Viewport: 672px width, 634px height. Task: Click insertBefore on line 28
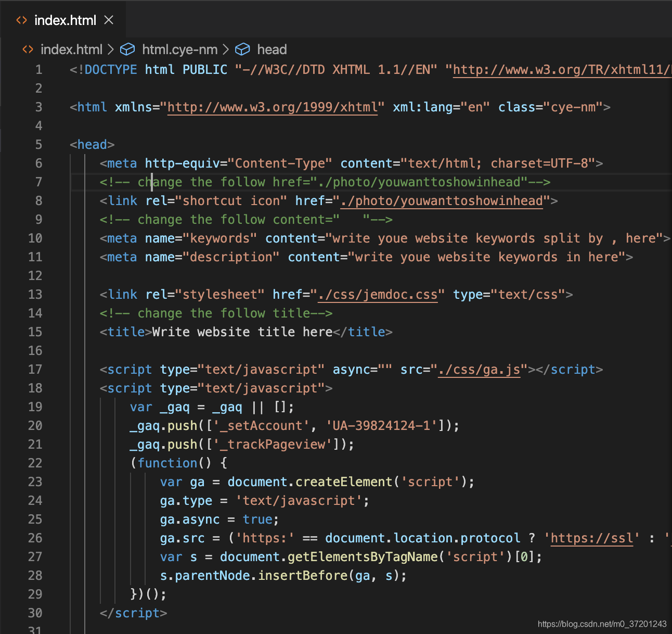point(303,576)
